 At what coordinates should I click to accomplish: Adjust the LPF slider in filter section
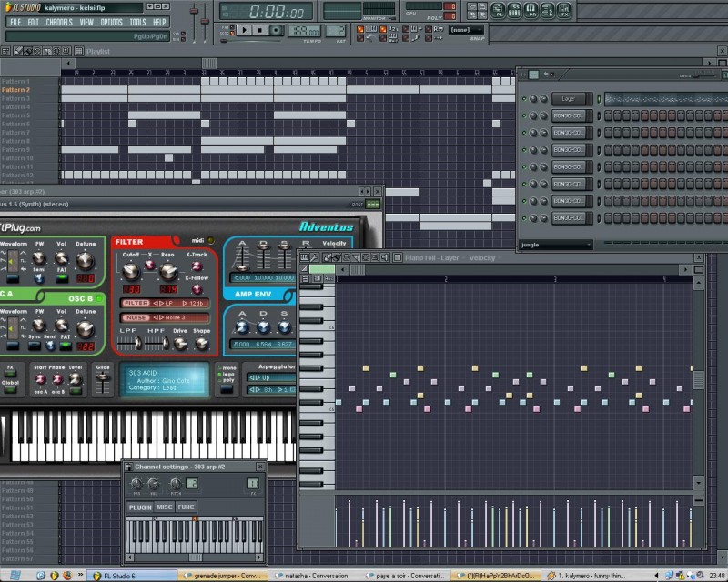129,344
